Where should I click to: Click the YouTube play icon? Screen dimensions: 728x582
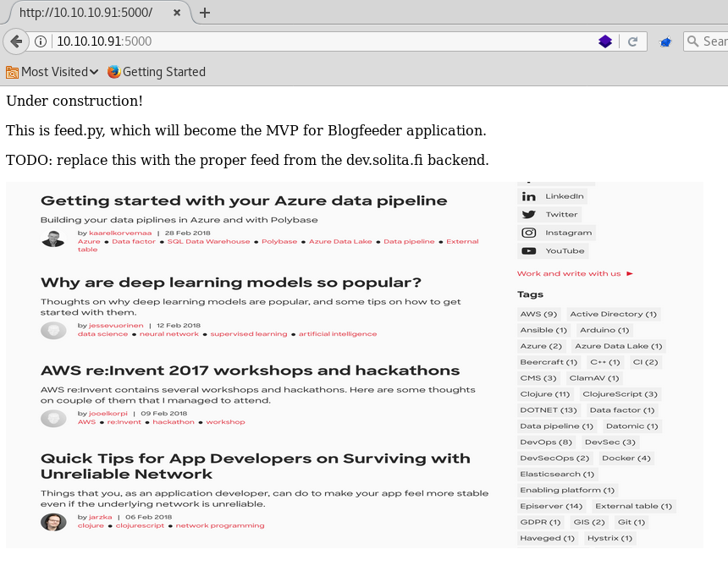pos(529,251)
